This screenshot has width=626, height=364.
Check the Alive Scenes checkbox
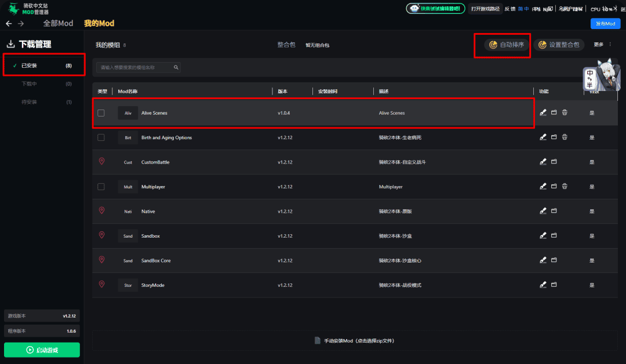(x=101, y=113)
